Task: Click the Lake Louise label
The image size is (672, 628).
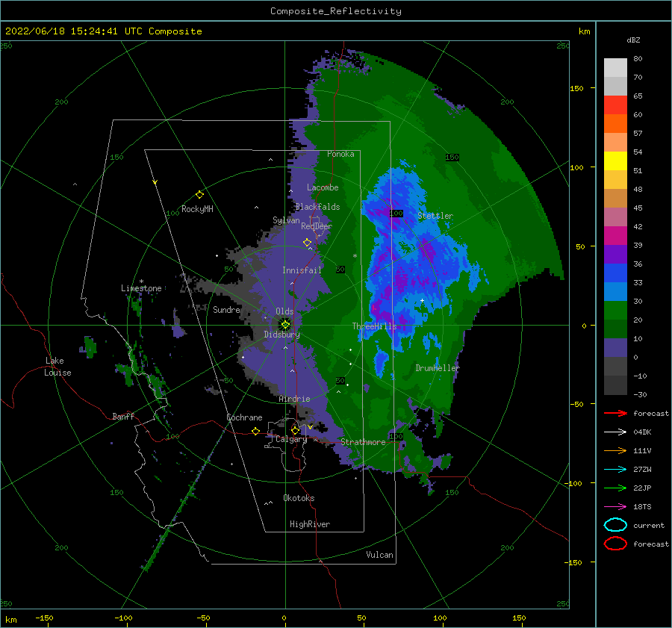Action: (x=57, y=367)
